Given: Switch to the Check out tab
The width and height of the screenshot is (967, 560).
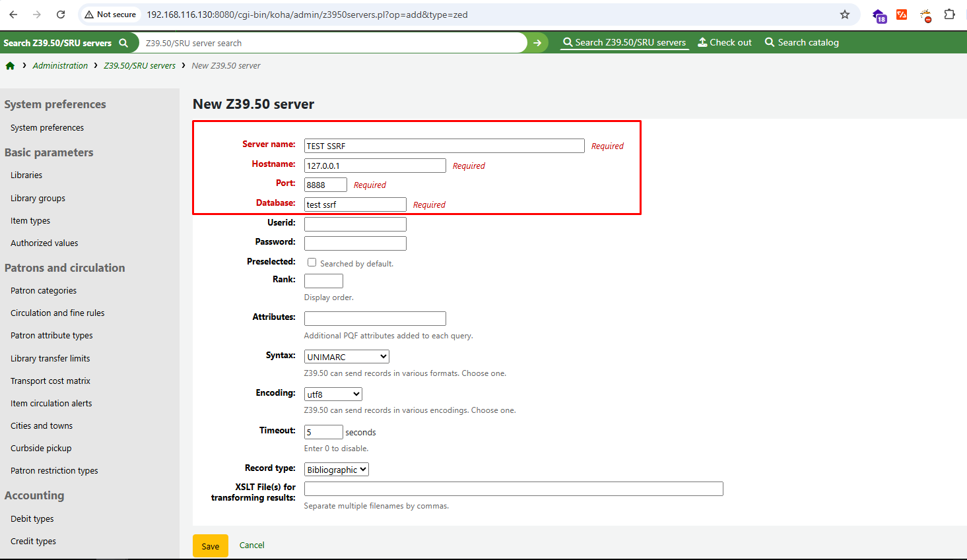Looking at the screenshot, I should pyautogui.click(x=725, y=42).
